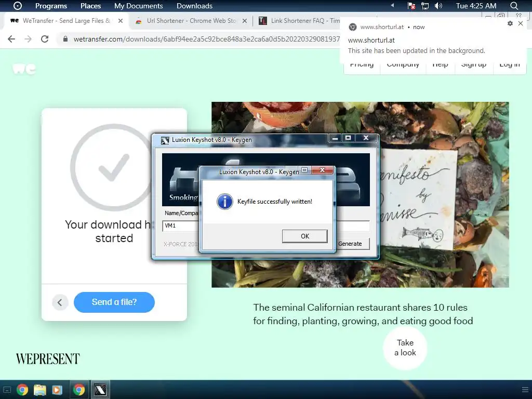Click the wetransfer.com URL in the address bar
532x399 pixels.
207,39
